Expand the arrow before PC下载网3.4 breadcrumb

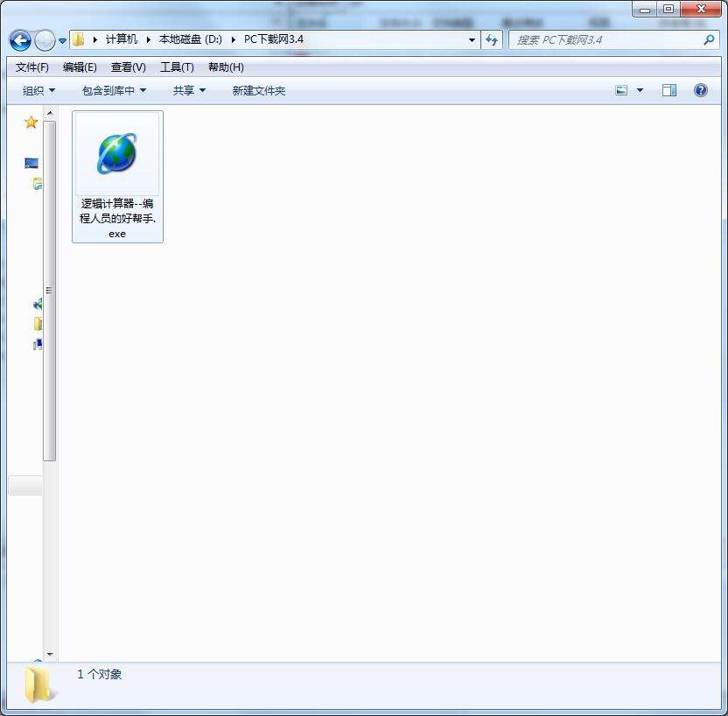234,40
